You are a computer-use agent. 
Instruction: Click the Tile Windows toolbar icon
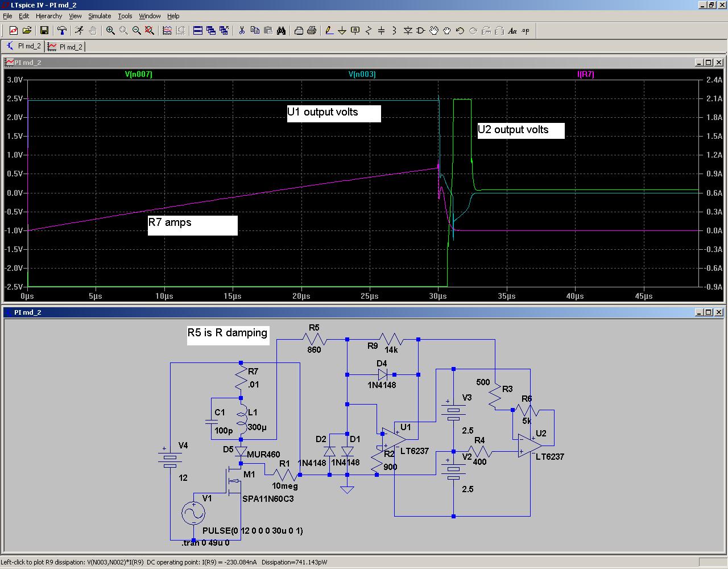tap(198, 31)
